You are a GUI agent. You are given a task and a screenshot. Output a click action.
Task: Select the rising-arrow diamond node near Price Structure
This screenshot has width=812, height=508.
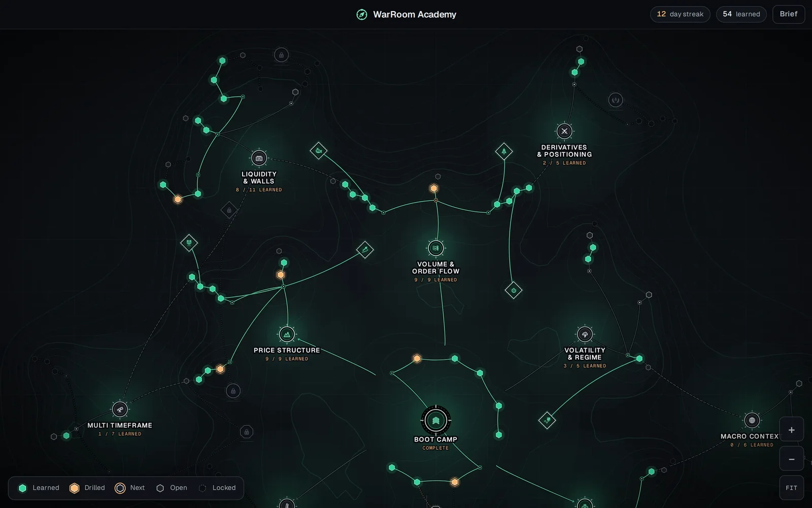pyautogui.click(x=364, y=249)
